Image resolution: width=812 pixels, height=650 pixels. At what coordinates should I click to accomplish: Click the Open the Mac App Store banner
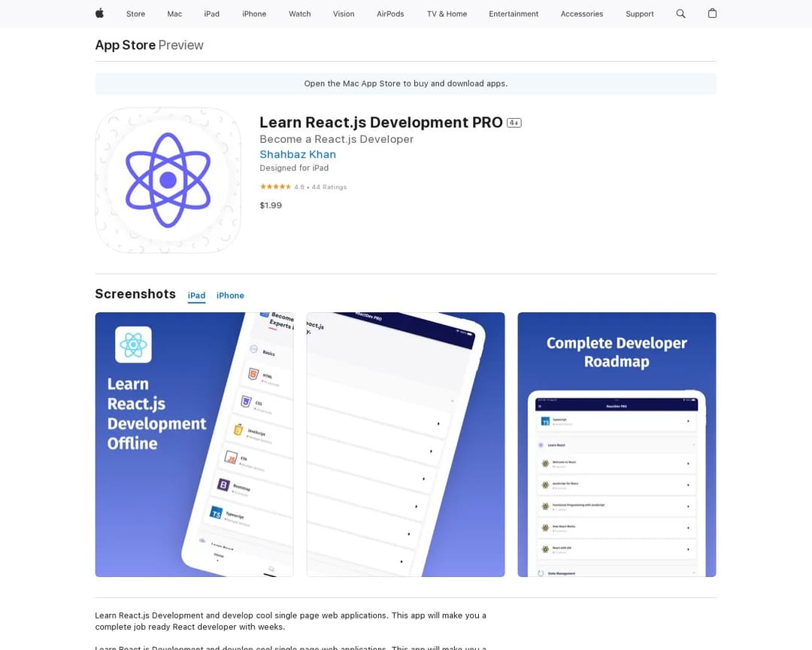click(x=406, y=84)
